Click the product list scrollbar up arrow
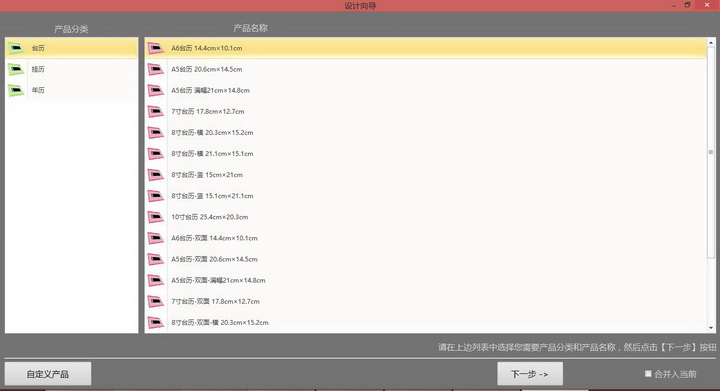This screenshot has width=720, height=391. (x=711, y=42)
